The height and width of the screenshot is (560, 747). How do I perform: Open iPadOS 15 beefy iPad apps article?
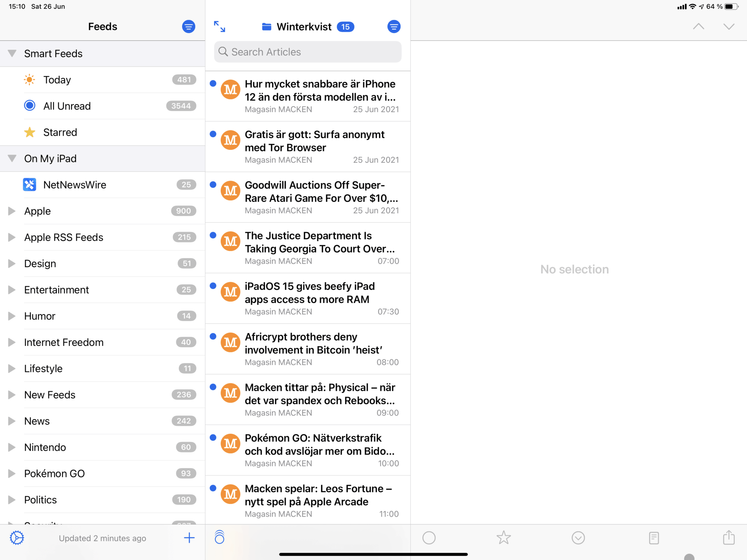pos(308,299)
